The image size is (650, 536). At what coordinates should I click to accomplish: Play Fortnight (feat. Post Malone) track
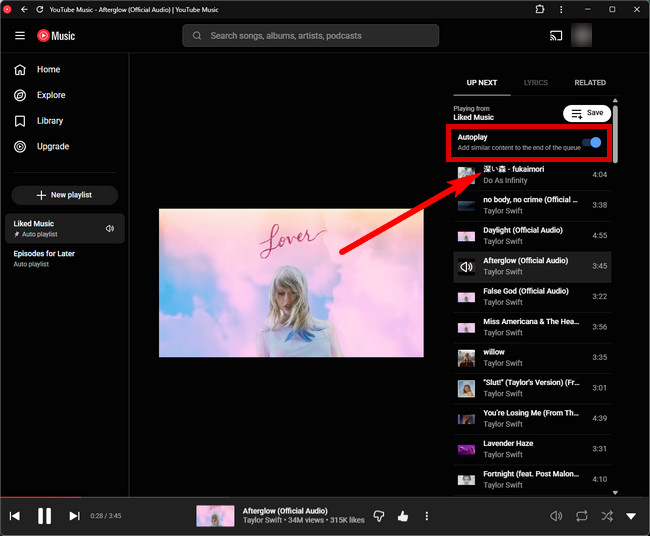pyautogui.click(x=532, y=479)
